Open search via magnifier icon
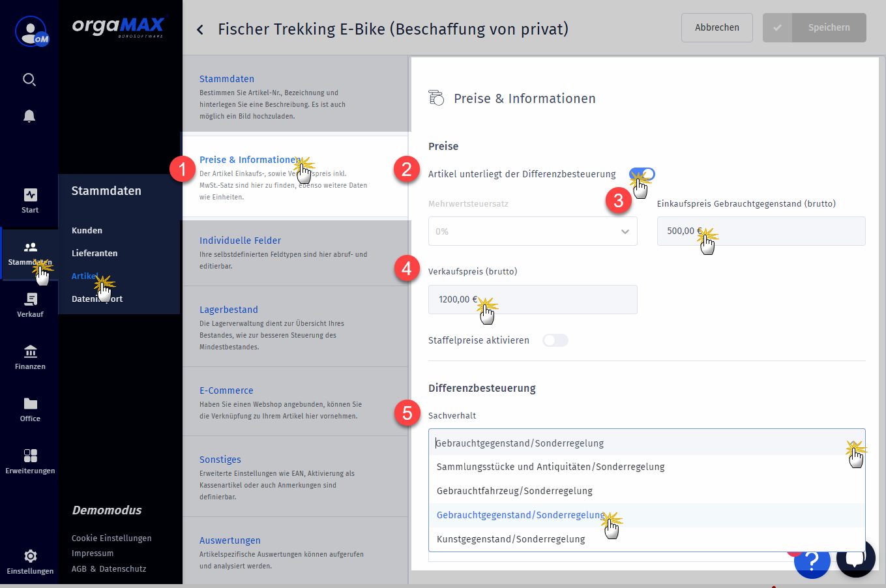 29,80
